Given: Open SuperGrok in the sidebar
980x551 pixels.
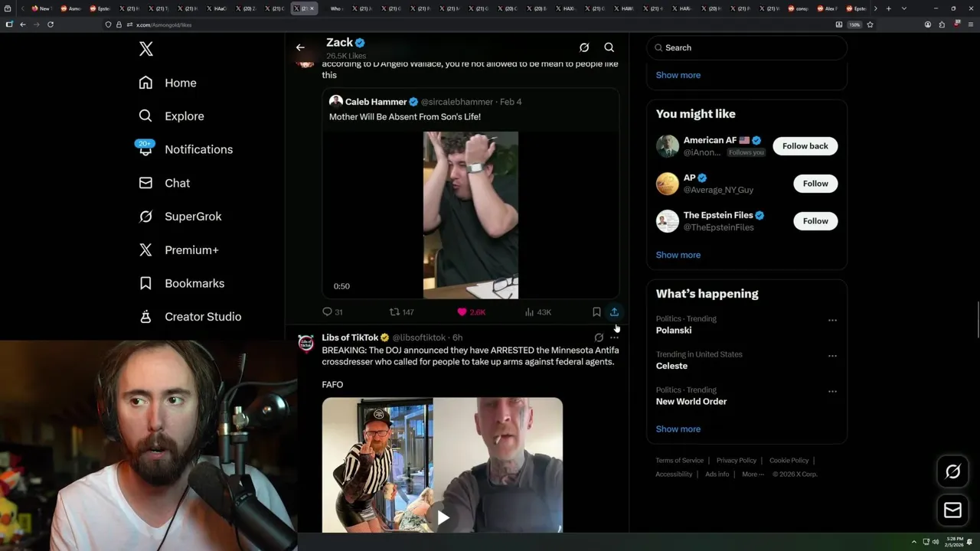Looking at the screenshot, I should click(180, 217).
